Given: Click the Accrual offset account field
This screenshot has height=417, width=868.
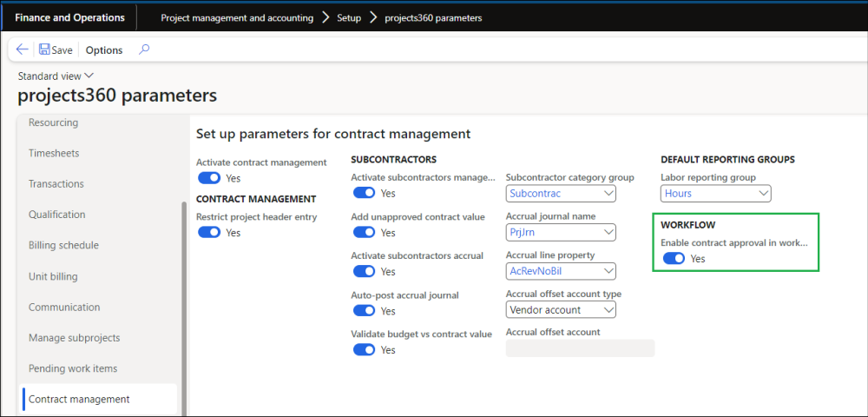Looking at the screenshot, I should (580, 348).
